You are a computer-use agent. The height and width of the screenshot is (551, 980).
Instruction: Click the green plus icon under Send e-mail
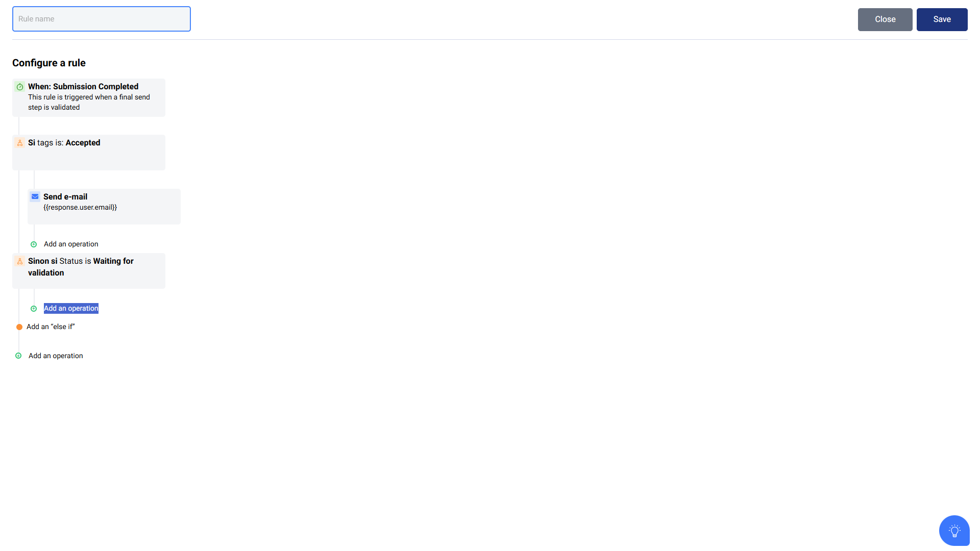(x=34, y=244)
